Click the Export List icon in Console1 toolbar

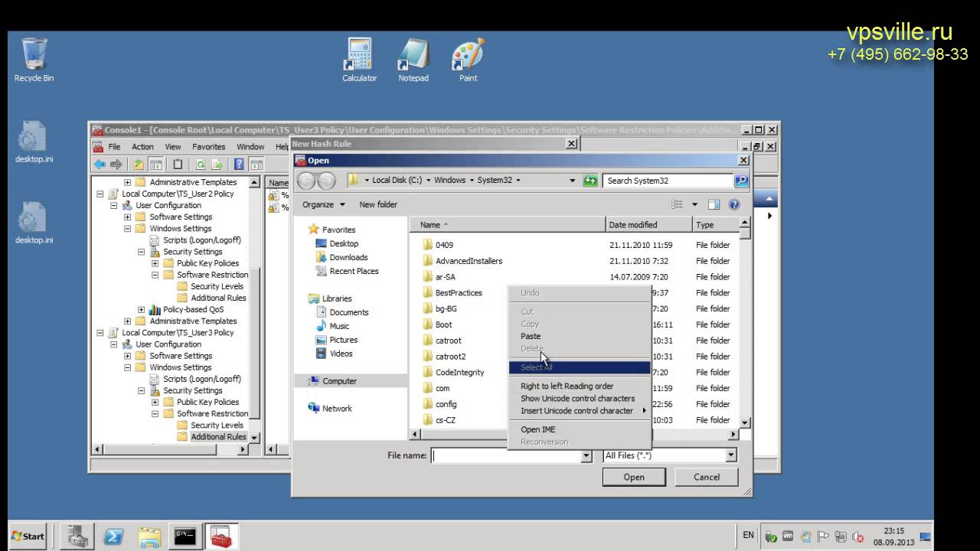coord(217,165)
